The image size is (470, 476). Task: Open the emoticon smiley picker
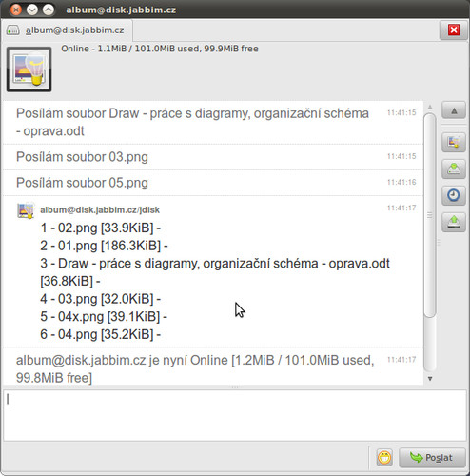(x=384, y=457)
